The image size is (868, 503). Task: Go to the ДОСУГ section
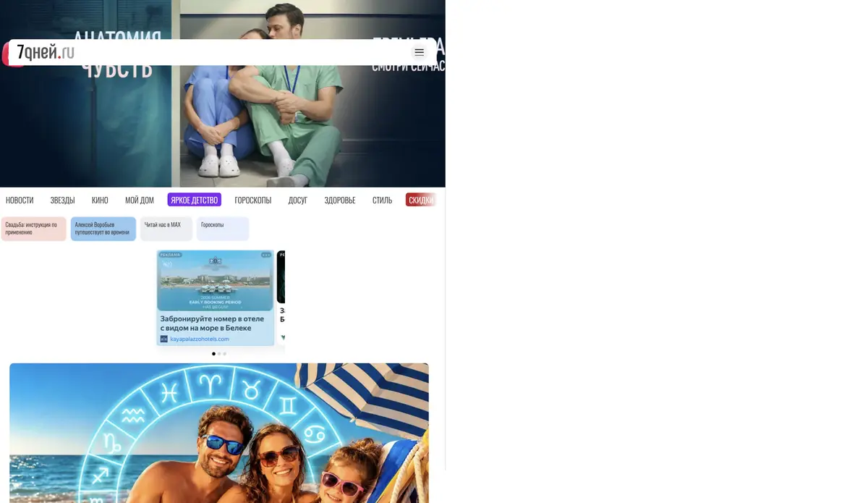point(298,200)
